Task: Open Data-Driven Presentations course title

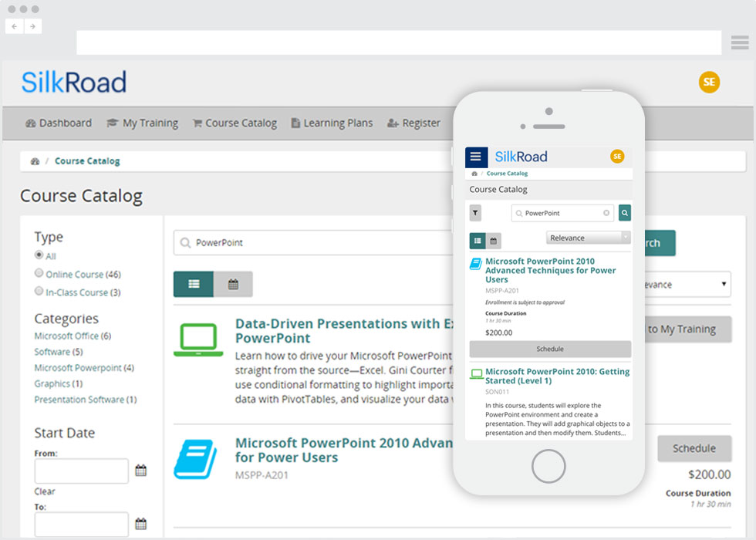Action: click(344, 331)
